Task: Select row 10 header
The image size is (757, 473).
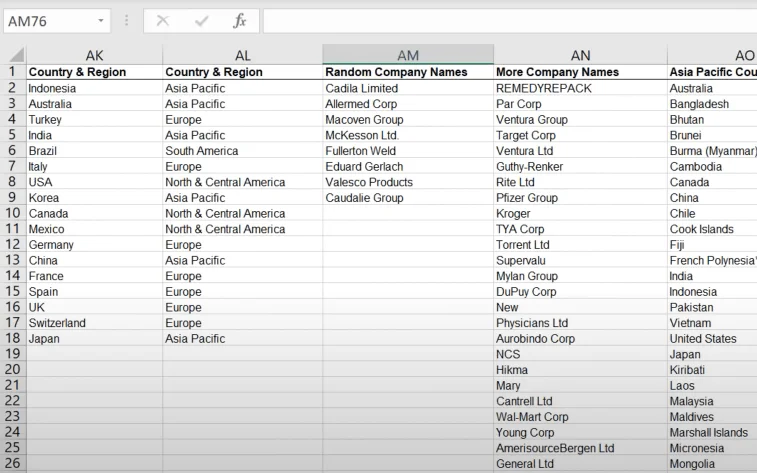Action: [13, 213]
